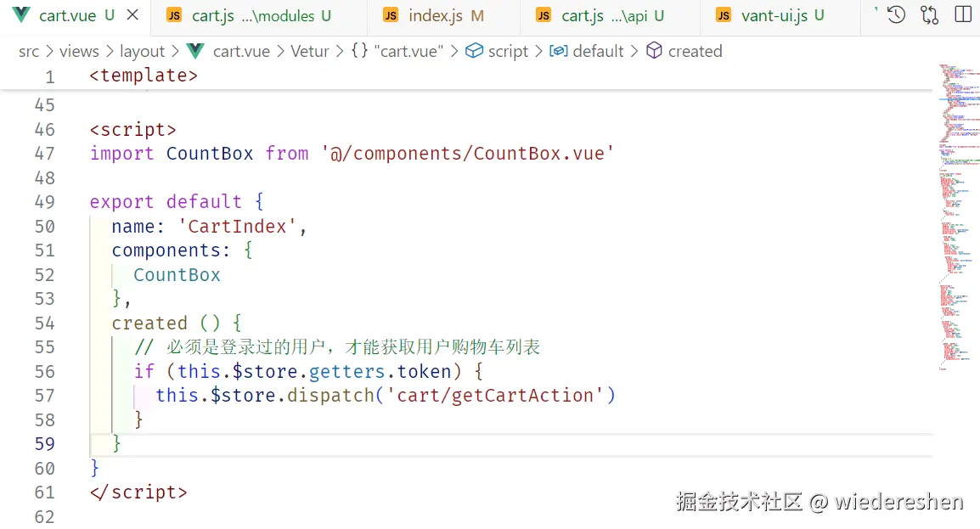This screenshot has width=980, height=529.
Task: Click the code minimap
Action: [959, 217]
